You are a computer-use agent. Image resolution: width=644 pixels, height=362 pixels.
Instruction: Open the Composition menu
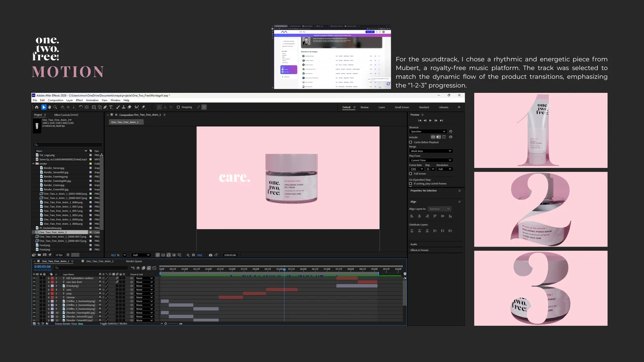point(56,101)
